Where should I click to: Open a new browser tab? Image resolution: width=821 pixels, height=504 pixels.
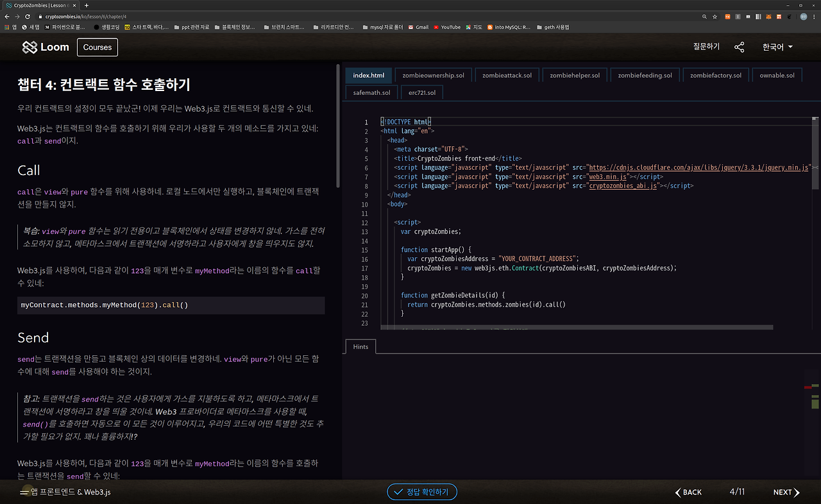(87, 5)
